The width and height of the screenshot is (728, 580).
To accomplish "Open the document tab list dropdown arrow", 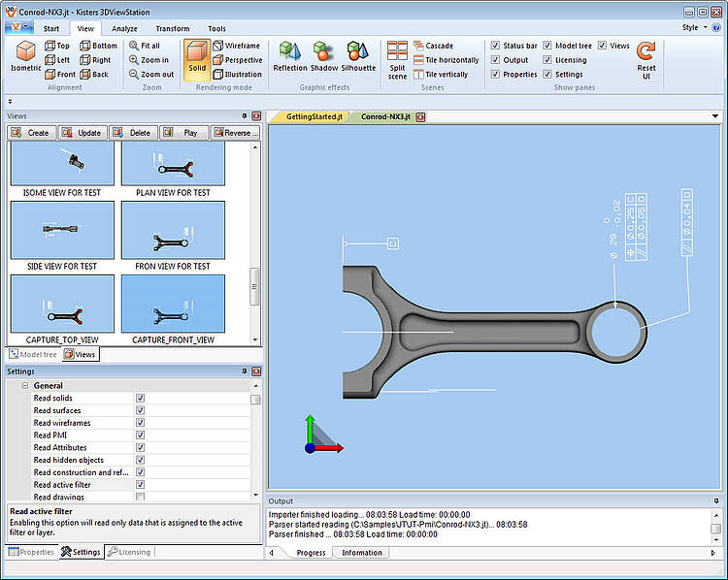I will 715,116.
